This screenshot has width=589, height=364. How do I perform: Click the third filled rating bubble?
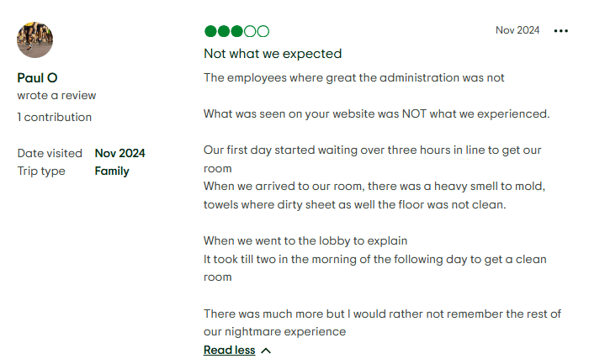click(x=236, y=31)
